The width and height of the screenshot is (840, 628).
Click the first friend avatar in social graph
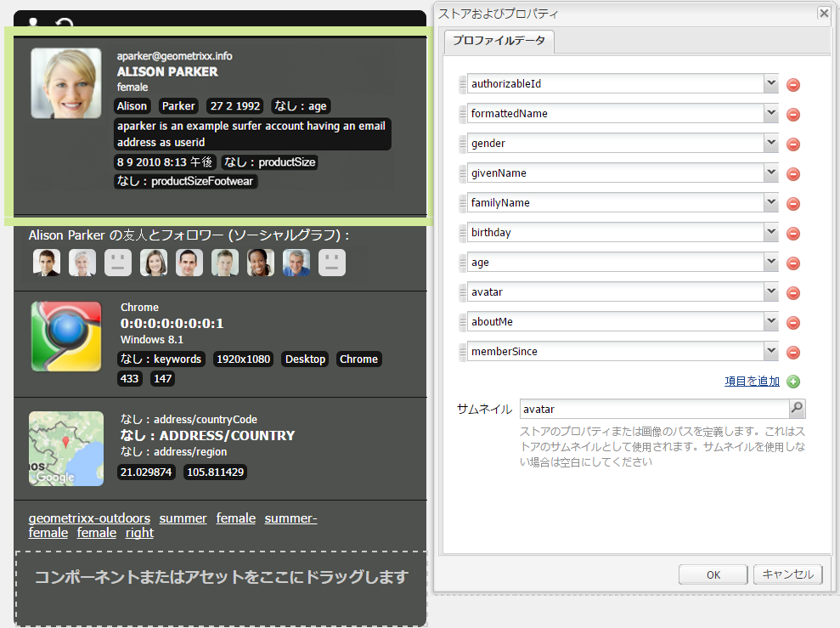pyautogui.click(x=47, y=263)
